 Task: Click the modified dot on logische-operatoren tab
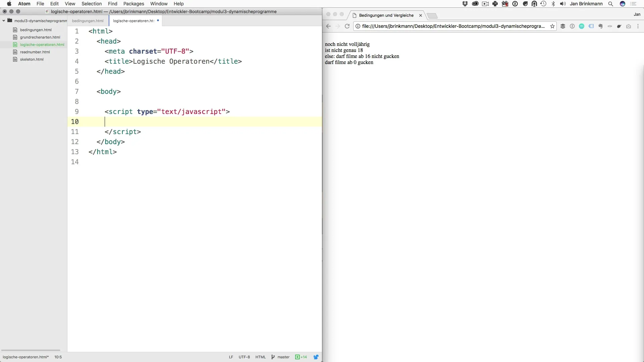pyautogui.click(x=158, y=20)
